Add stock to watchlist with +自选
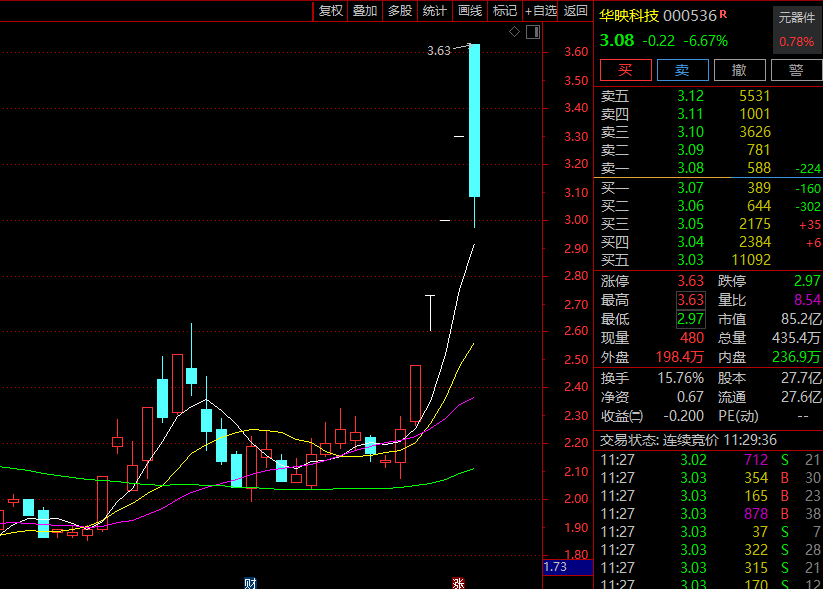 [x=540, y=11]
